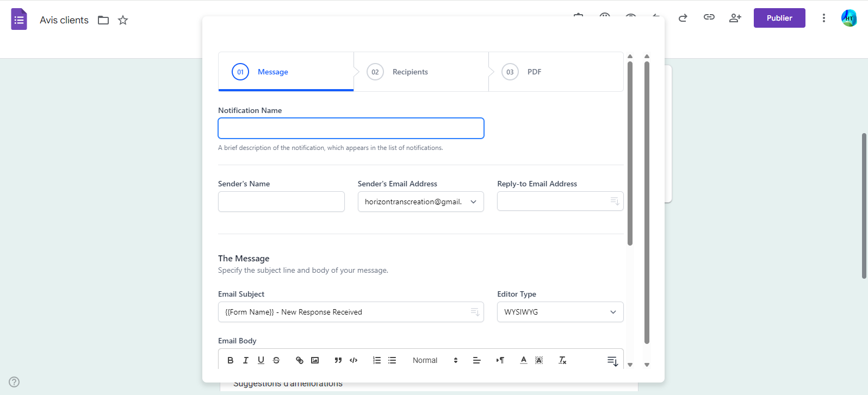
Task: Toggle underline formatting in email body
Action: pos(261,360)
